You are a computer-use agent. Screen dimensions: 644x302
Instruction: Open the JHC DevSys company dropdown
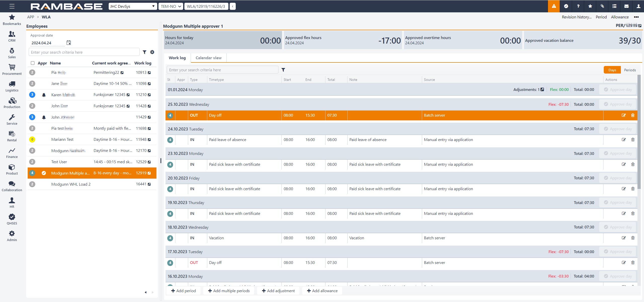133,6
